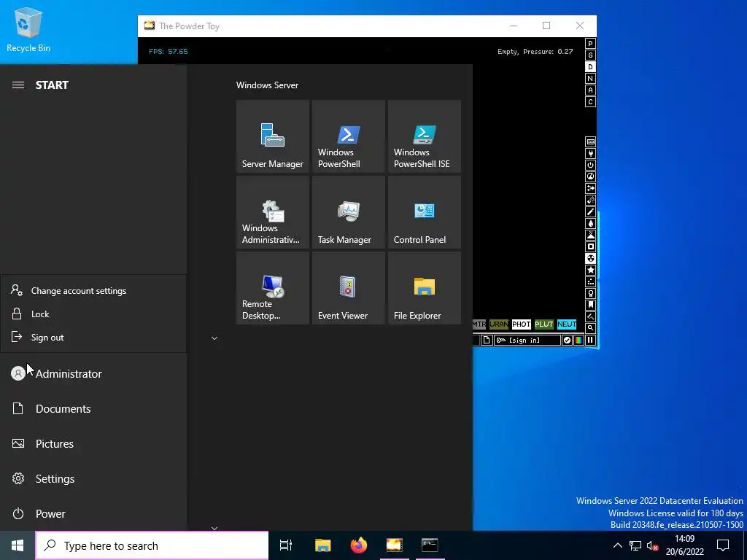This screenshot has height=560, width=747.
Task: Focus the Type here to search box
Action: point(152,545)
